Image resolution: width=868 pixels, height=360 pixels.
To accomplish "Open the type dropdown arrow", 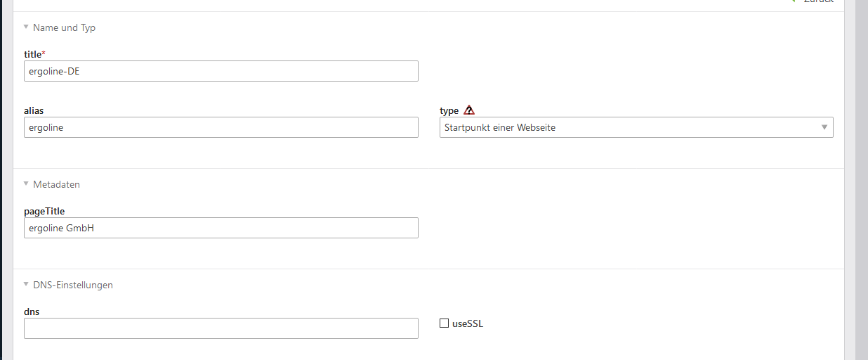I will tap(824, 127).
